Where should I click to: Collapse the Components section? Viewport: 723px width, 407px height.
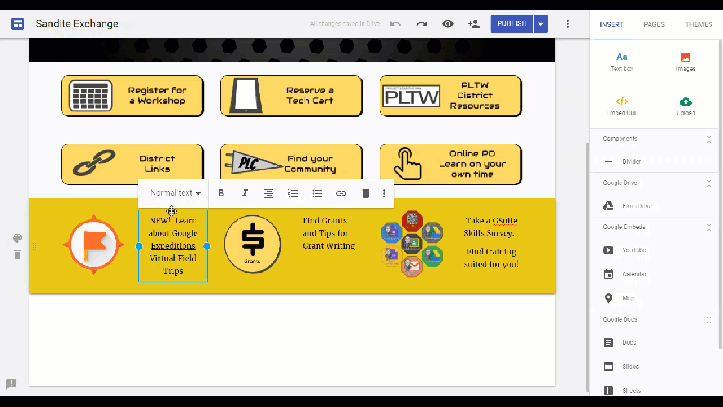710,139
